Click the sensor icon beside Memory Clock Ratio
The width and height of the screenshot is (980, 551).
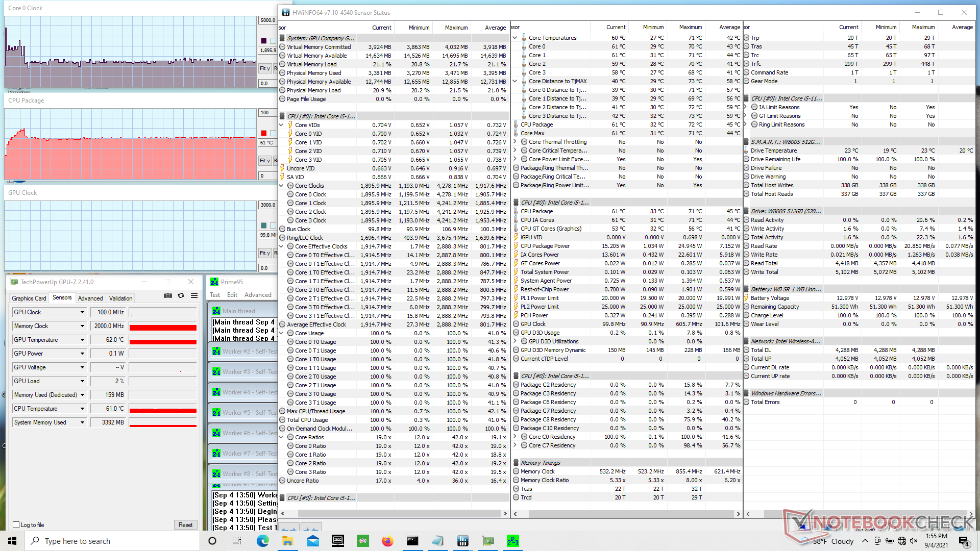[516, 480]
